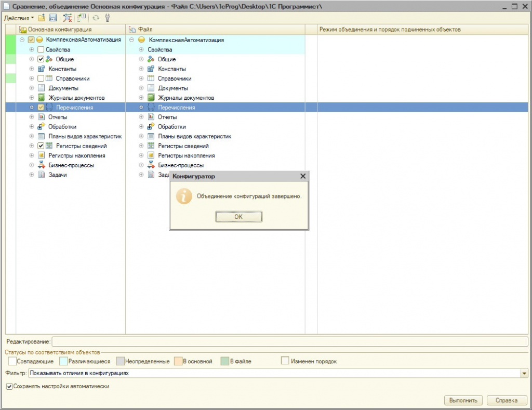Click the magnifier filter icon in toolbar

point(68,18)
